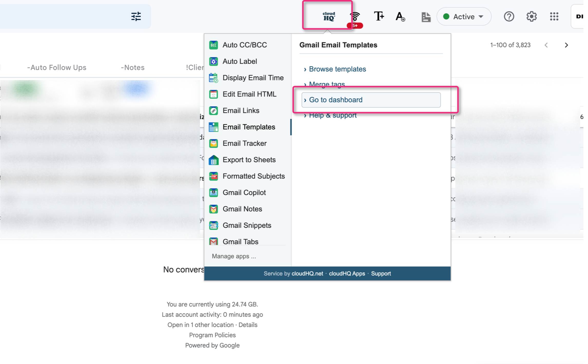Click the Gmail Tabs app icon

pyautogui.click(x=213, y=241)
